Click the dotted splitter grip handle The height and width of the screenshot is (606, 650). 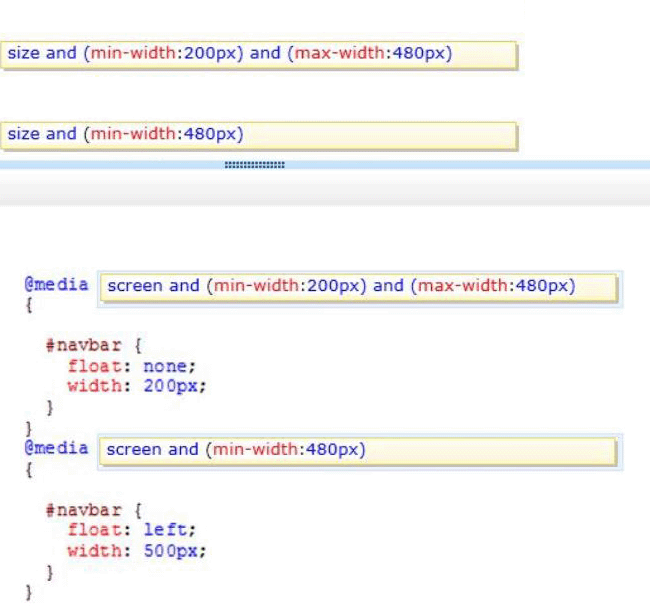(x=255, y=164)
